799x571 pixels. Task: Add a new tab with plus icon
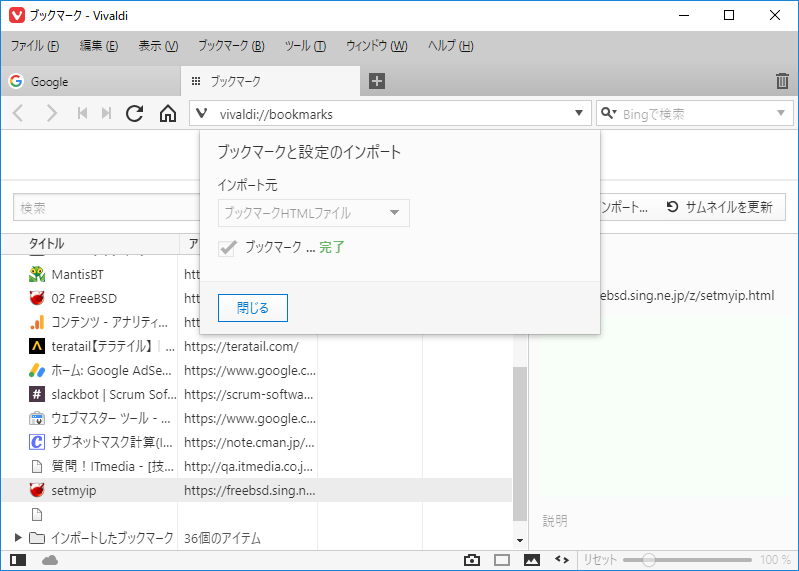pyautogui.click(x=377, y=81)
